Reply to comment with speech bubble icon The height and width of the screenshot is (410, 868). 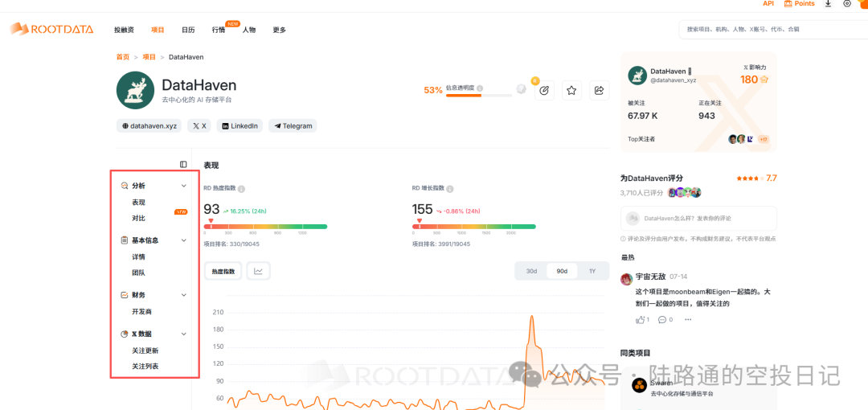(x=662, y=320)
